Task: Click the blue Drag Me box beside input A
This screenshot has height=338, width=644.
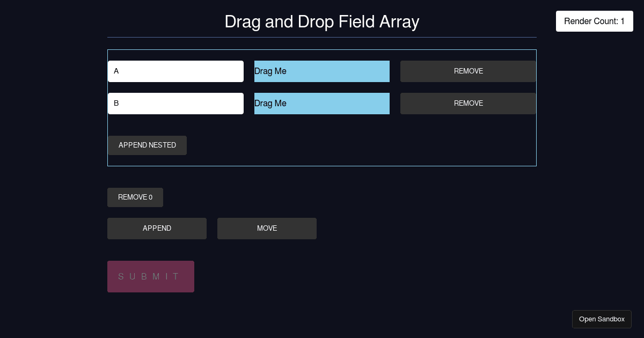Action: pos(322,71)
